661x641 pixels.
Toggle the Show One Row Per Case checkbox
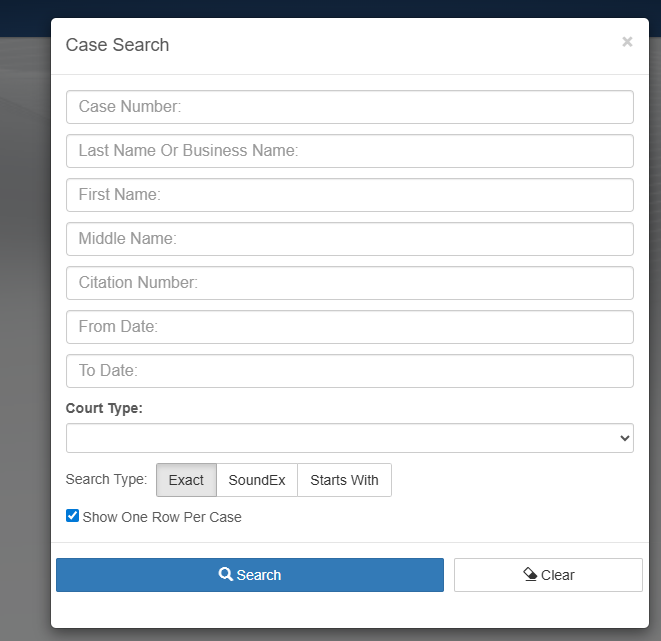72,516
